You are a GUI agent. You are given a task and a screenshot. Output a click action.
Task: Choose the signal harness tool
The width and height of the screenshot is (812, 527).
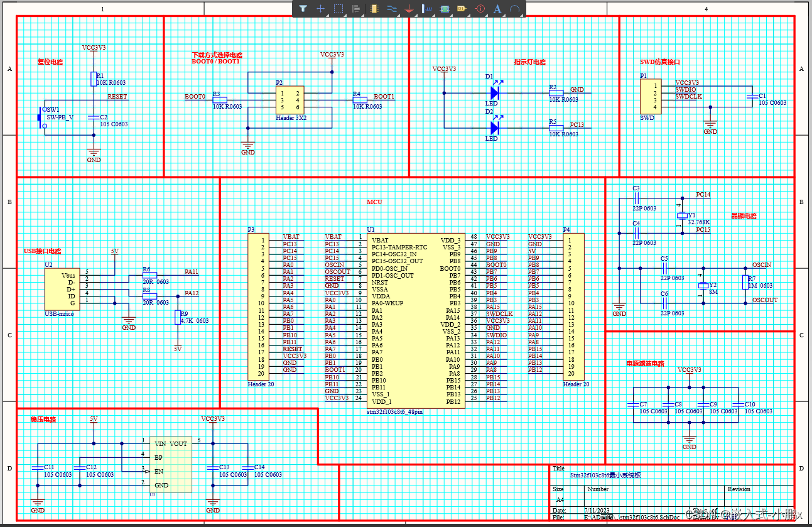click(427, 9)
